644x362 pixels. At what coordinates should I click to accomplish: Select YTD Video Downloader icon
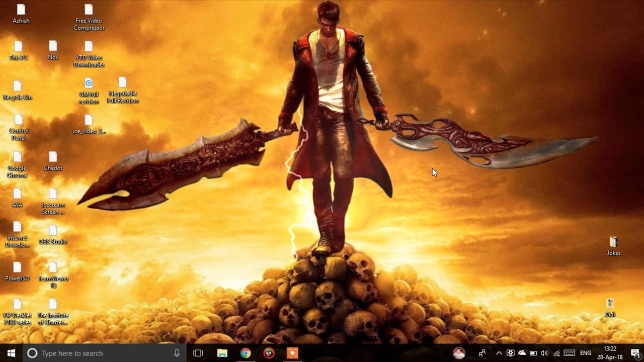(89, 54)
